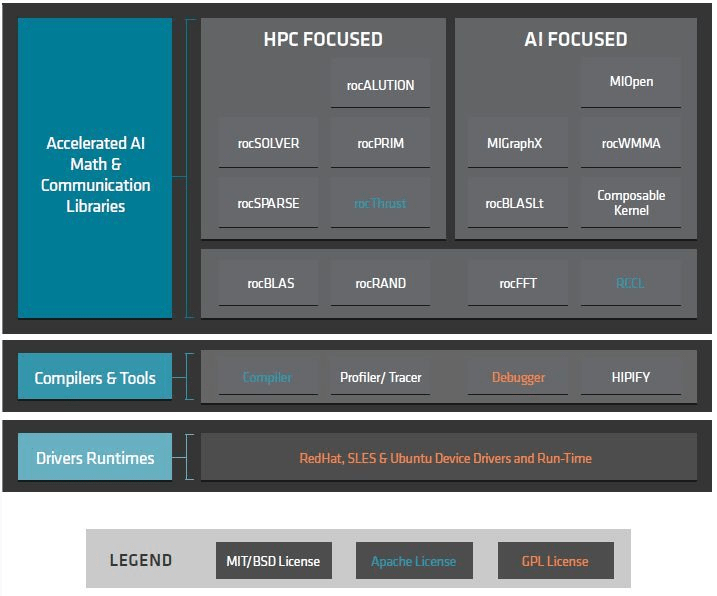Open the Debugger tile
The image size is (717, 596).
pos(518,377)
